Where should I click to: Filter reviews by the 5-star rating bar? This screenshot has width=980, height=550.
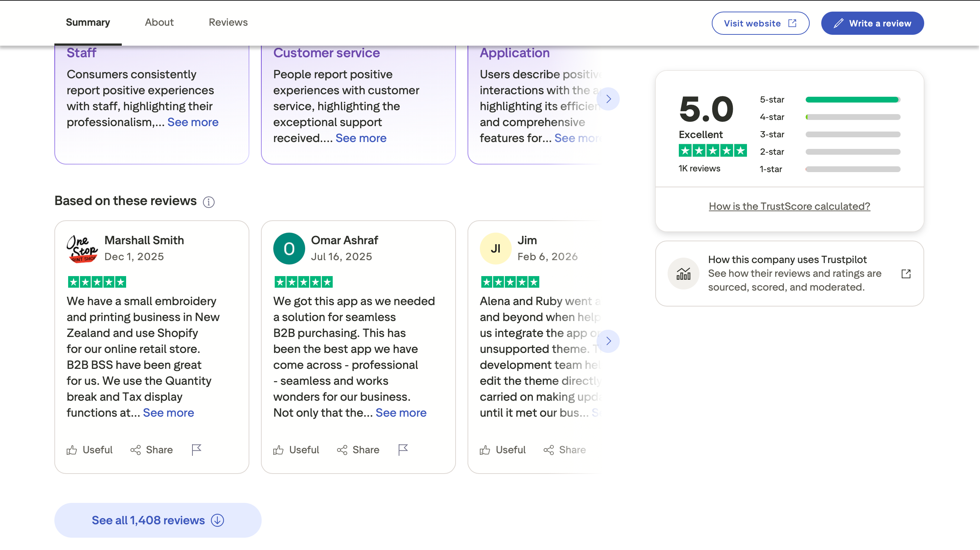pos(852,100)
